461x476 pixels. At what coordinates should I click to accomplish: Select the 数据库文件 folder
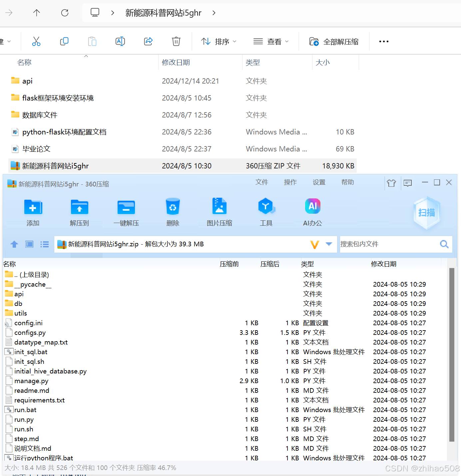(182, 115)
